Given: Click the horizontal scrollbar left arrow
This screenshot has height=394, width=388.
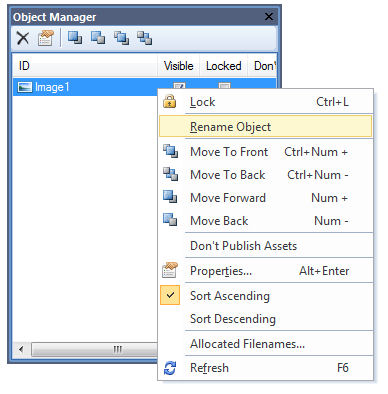Looking at the screenshot, I should [x=22, y=350].
